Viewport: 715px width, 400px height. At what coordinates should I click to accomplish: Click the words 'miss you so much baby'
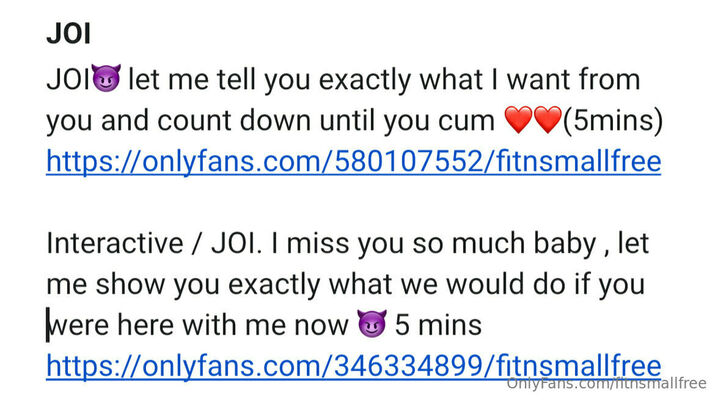pos(441,244)
